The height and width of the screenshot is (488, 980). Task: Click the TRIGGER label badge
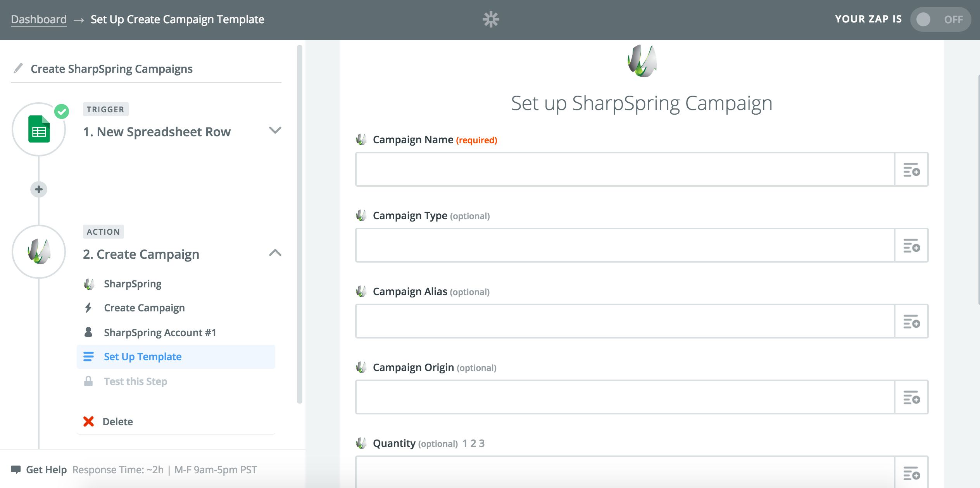pos(105,110)
